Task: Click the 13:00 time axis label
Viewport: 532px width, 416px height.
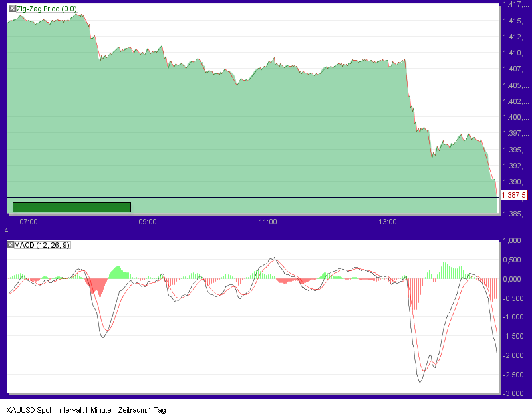Action: 389,222
